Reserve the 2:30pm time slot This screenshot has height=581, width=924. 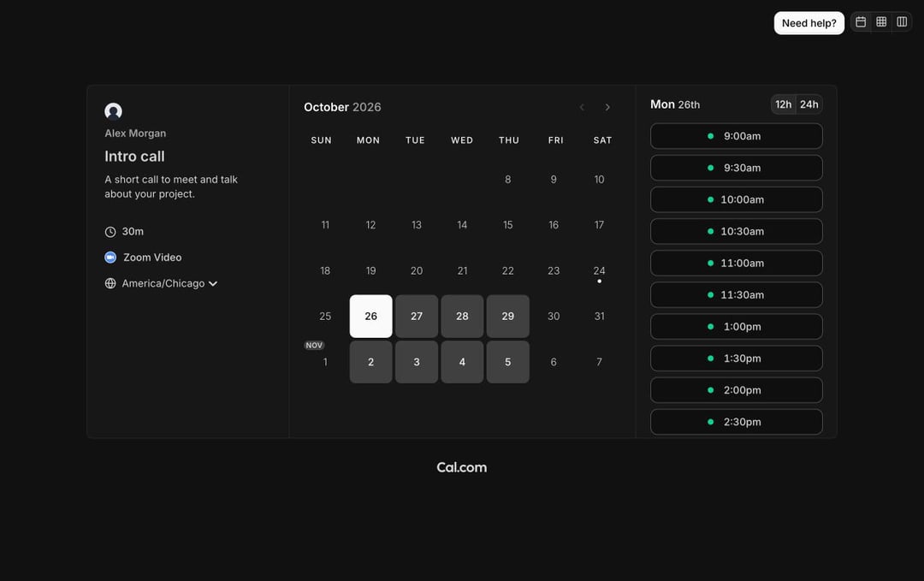tap(736, 422)
